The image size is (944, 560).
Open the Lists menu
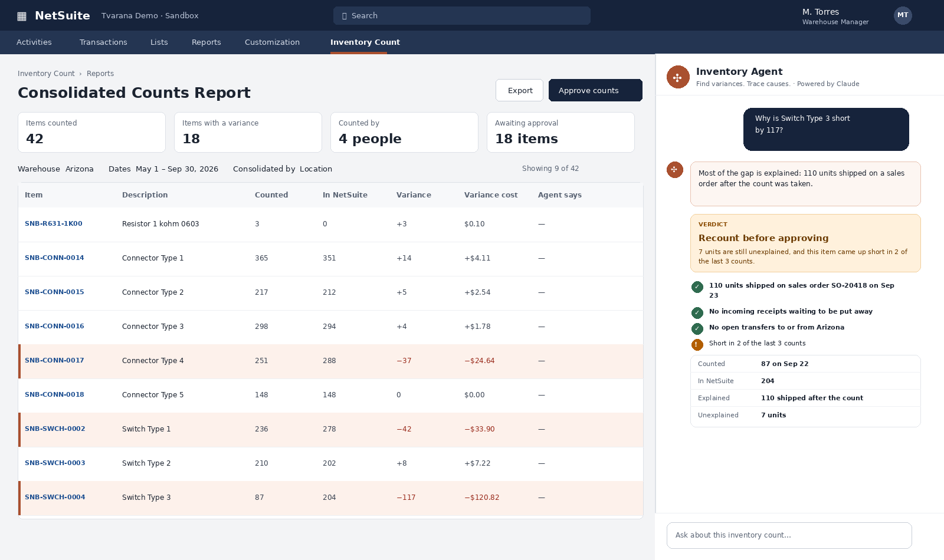tap(159, 42)
